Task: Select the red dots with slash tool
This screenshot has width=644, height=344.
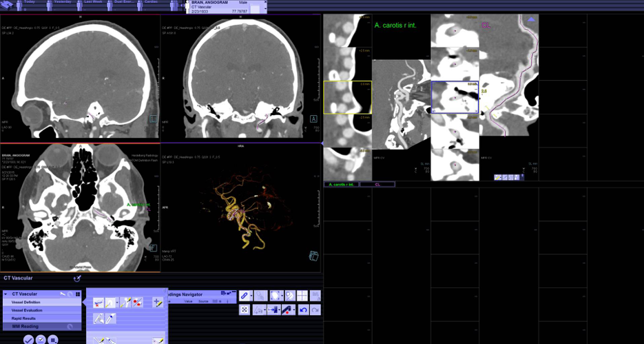Action: click(138, 303)
